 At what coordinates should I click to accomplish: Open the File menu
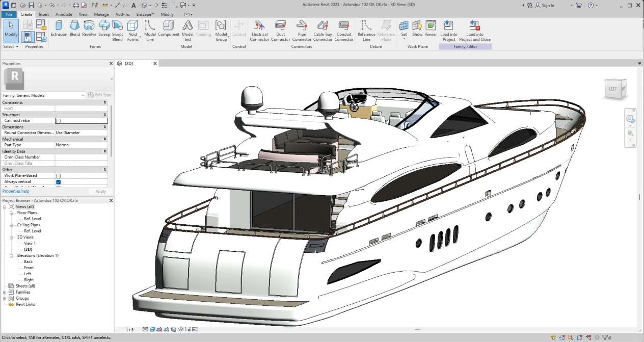pyautogui.click(x=9, y=14)
